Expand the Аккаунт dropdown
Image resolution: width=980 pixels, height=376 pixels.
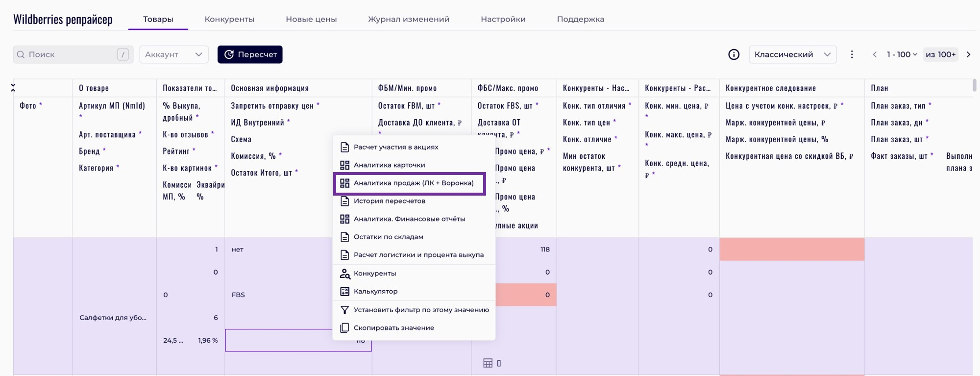click(174, 54)
